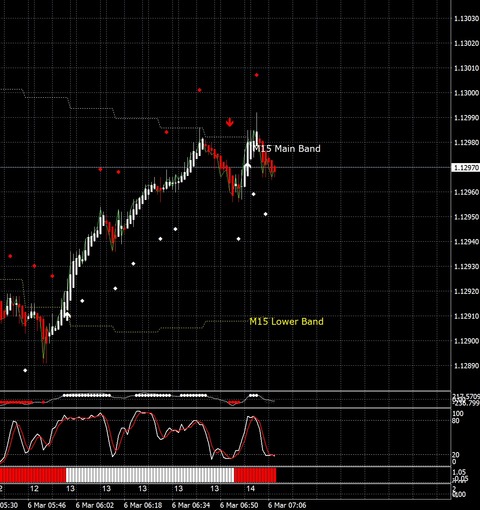Click the 1.12910 price axis label
Screen dimensions: 480x510
pos(467,316)
